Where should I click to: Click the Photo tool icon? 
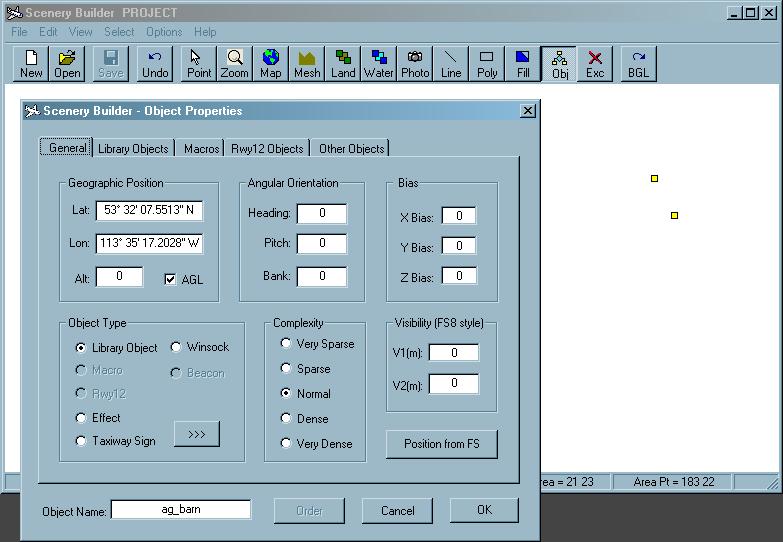pos(415,64)
